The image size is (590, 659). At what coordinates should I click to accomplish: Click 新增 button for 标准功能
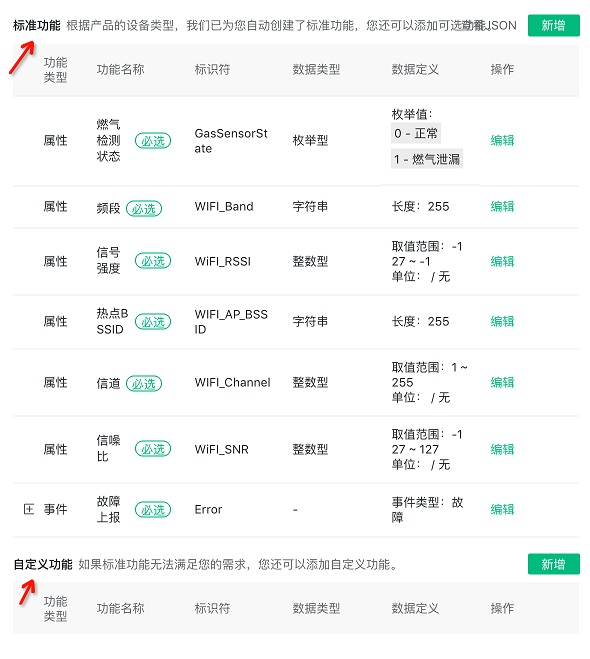[x=553, y=26]
